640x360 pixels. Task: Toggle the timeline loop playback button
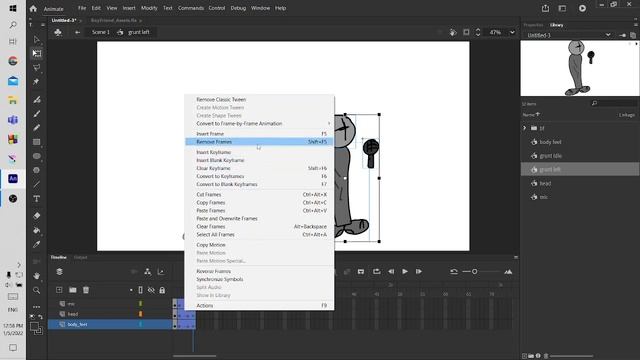coord(376,271)
